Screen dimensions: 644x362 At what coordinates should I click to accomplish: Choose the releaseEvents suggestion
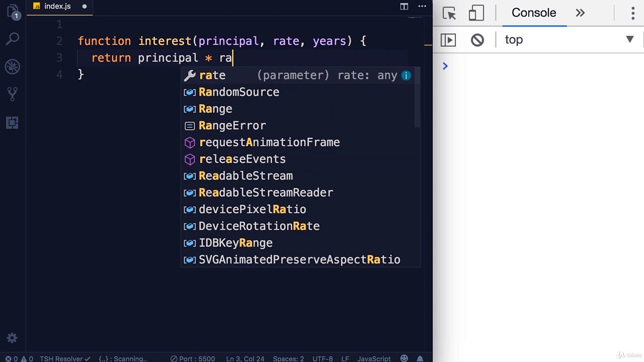298,159
